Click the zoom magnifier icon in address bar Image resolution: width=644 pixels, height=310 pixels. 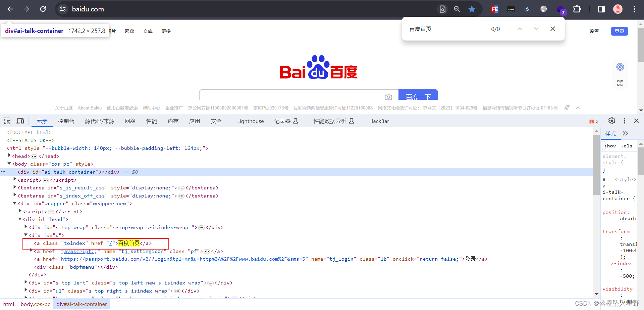tap(457, 9)
